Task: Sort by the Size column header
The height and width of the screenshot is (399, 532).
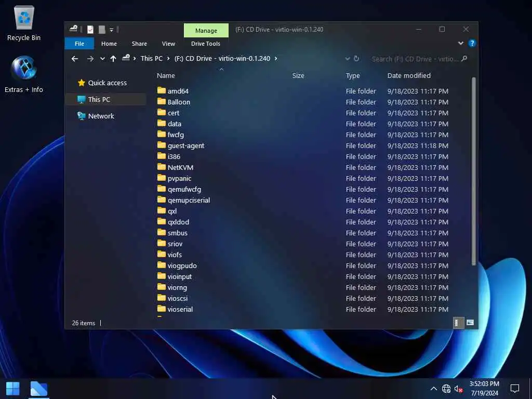Action: (298, 76)
